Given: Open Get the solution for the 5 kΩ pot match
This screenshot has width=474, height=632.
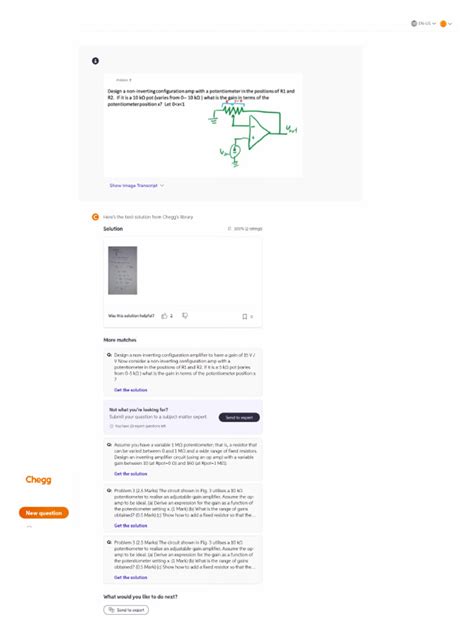Looking at the screenshot, I should click(131, 390).
